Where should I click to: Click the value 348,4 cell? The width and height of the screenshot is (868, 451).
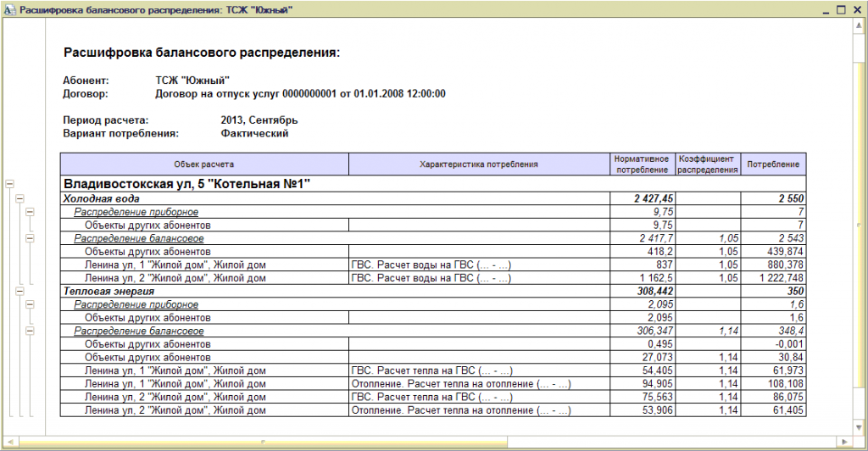click(773, 331)
